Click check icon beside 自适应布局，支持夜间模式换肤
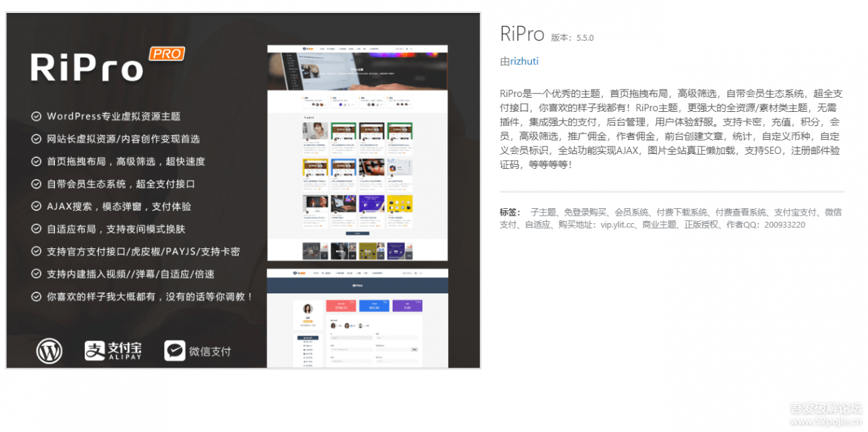The height and width of the screenshot is (432, 868). pos(36,229)
